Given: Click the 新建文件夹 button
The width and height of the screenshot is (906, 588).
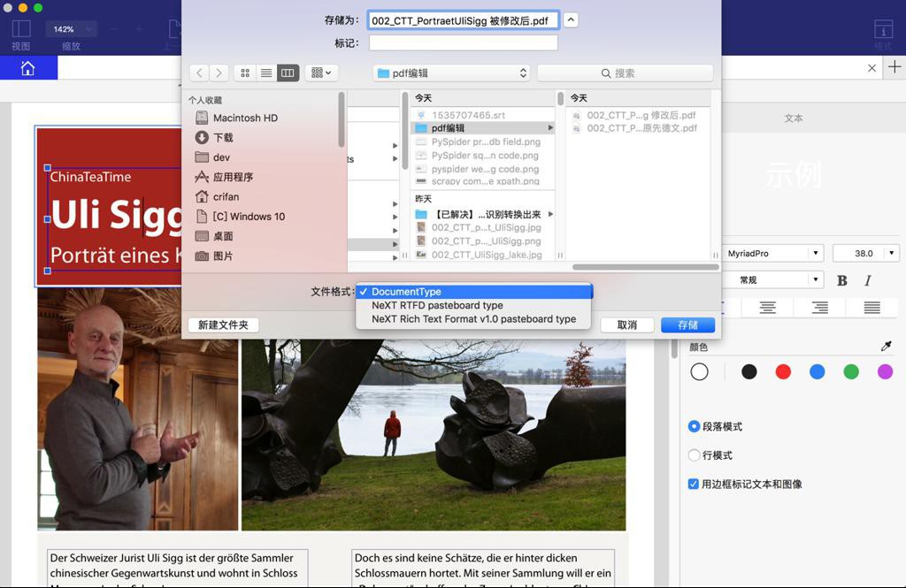Looking at the screenshot, I should pos(223,325).
